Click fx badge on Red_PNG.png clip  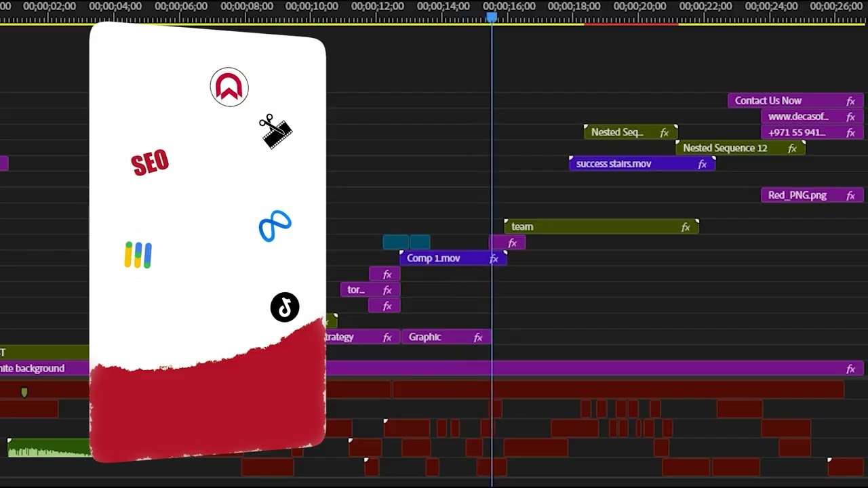tap(850, 196)
